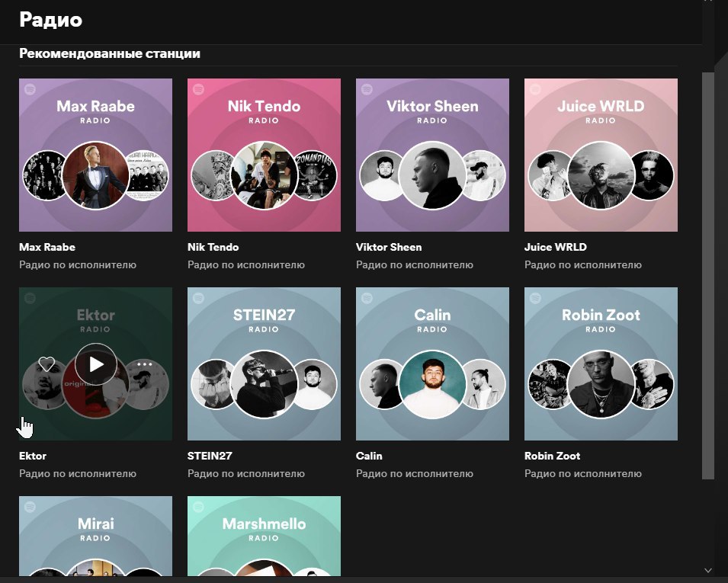The image size is (728, 583).
Task: Click the Nik Tendo title link
Action: tap(213, 247)
